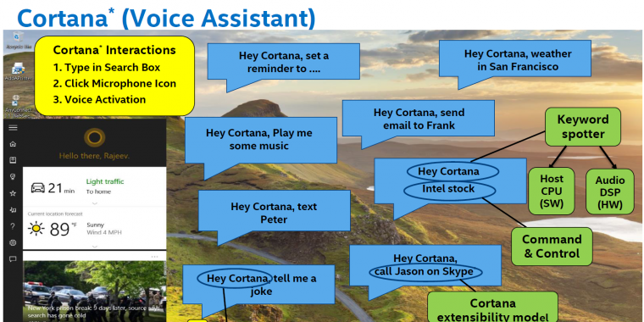Image resolution: width=644 pixels, height=322 pixels.
Task: Open the AddAPrinter desktop shortcut
Action: 19,72
